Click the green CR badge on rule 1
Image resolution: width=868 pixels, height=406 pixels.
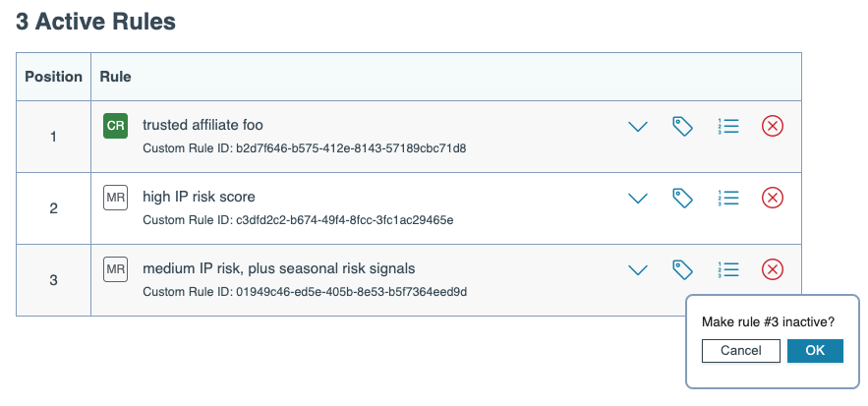pos(115,125)
